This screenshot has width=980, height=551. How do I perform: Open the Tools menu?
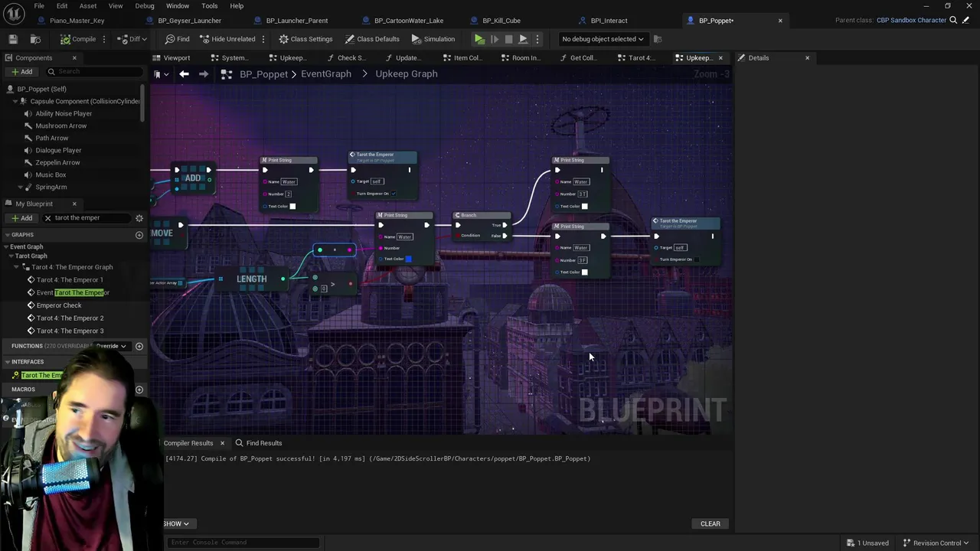(210, 6)
